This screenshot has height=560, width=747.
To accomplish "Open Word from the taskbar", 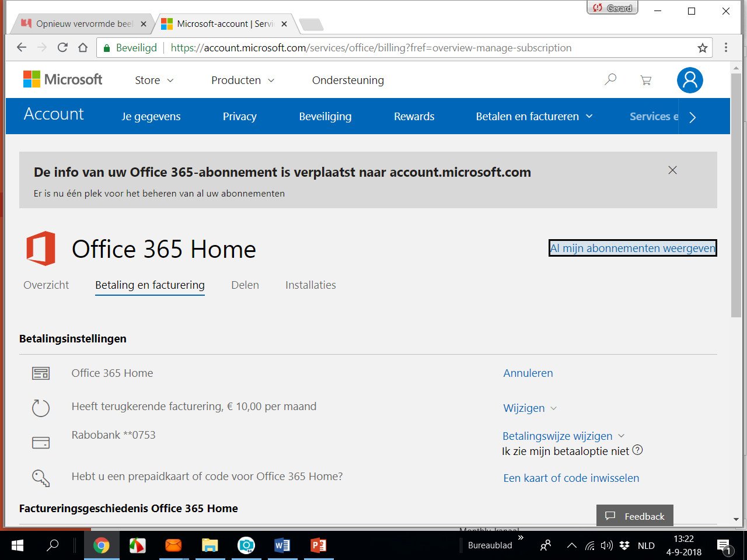I will click(x=282, y=545).
